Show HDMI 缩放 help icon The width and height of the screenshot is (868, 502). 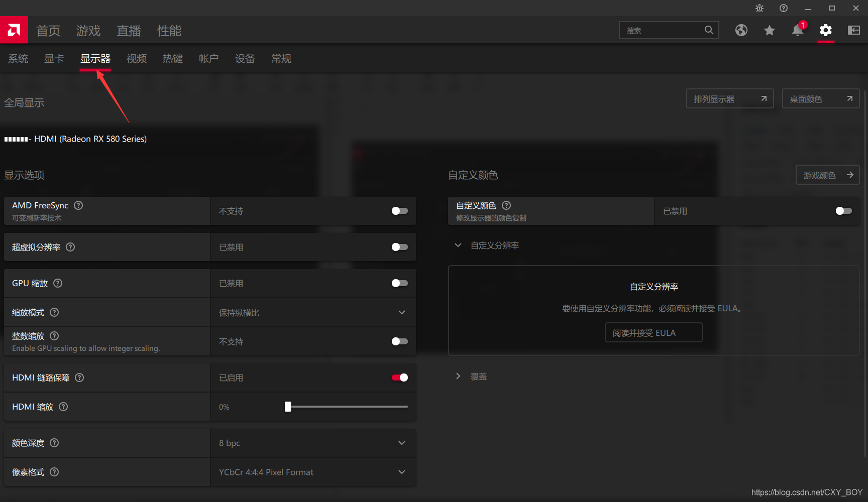[63, 407]
